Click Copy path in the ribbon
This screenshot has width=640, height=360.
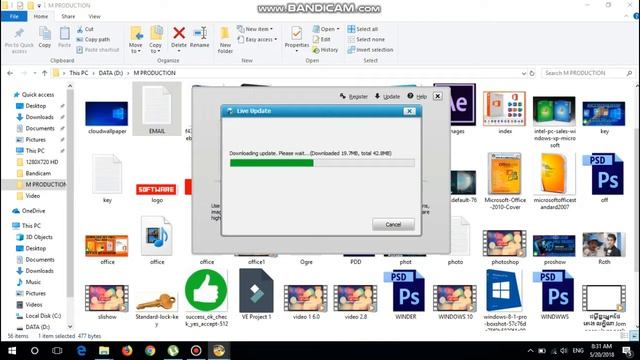tap(93, 40)
